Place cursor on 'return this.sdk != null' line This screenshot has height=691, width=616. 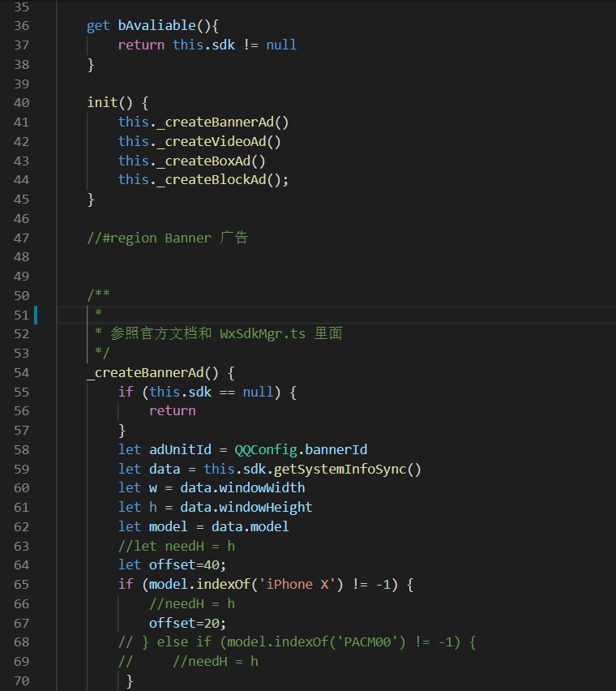[207, 45]
